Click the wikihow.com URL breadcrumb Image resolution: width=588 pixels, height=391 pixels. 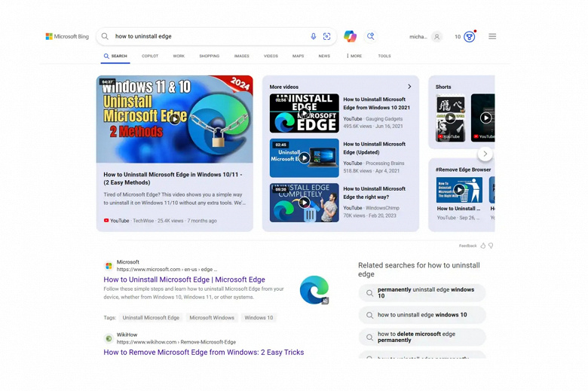pos(176,342)
